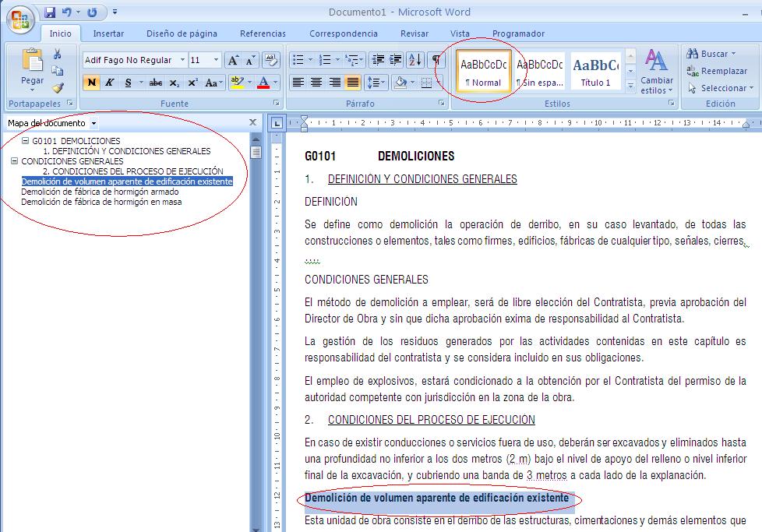This screenshot has height=532, width=762.
Task: Apply the red font color
Action: [263, 83]
